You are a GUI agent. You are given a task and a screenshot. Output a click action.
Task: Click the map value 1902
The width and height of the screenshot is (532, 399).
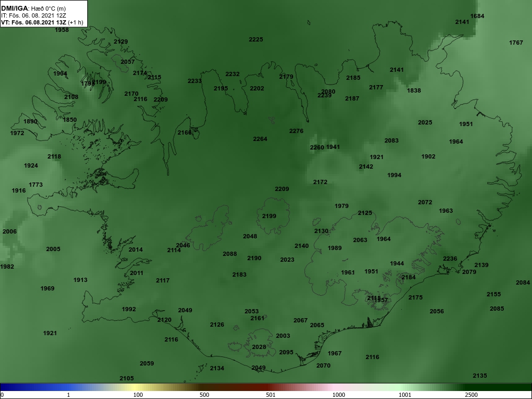tap(428, 156)
